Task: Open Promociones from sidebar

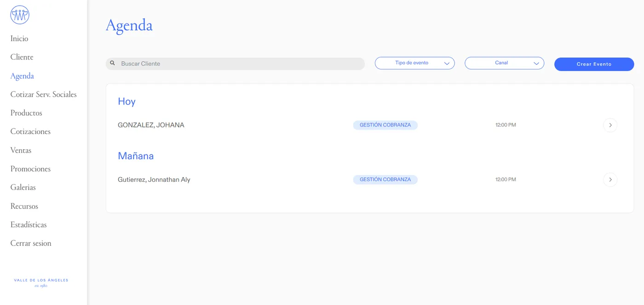Action: pos(30,169)
